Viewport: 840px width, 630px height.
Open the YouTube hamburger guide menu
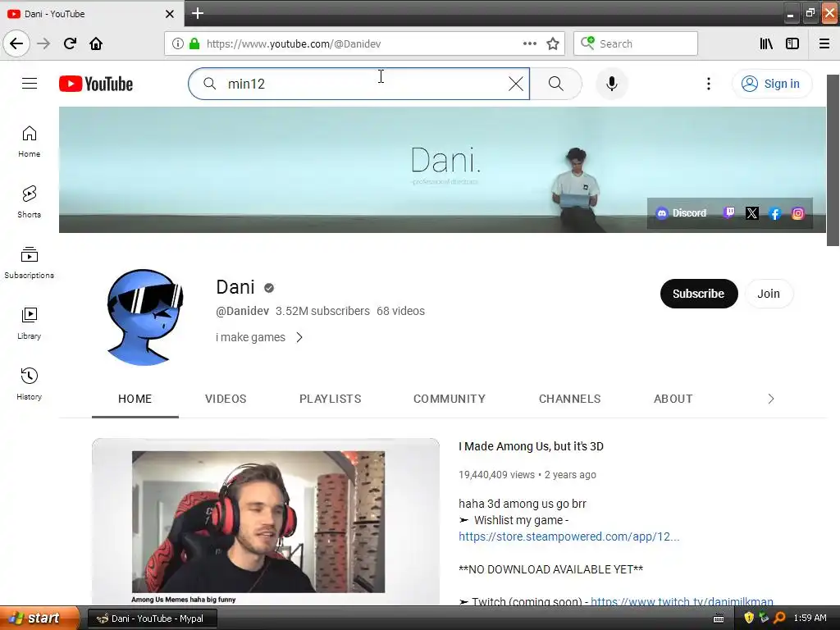[x=30, y=84]
